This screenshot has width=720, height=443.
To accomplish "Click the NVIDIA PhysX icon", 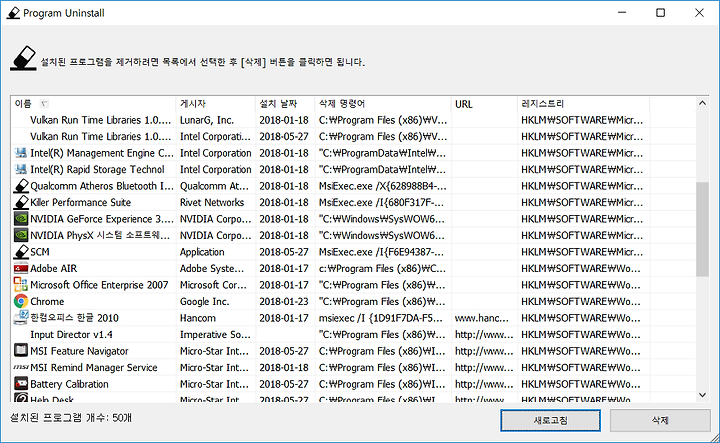I will coord(21,236).
